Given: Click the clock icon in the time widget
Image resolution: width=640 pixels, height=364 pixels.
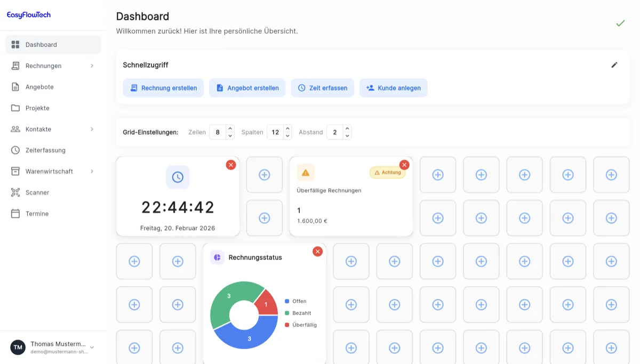Looking at the screenshot, I should (178, 177).
